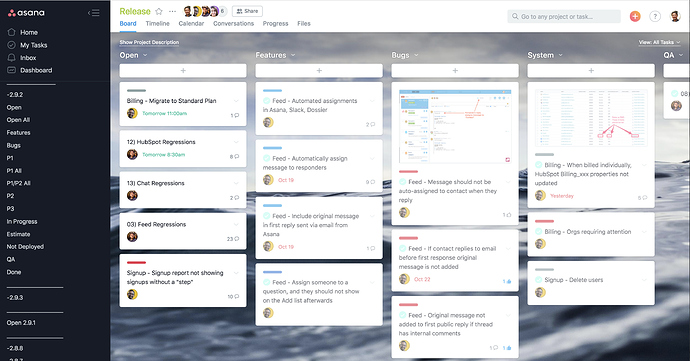The width and height of the screenshot is (690, 361).
Task: Click the project members avatars
Action: click(205, 11)
